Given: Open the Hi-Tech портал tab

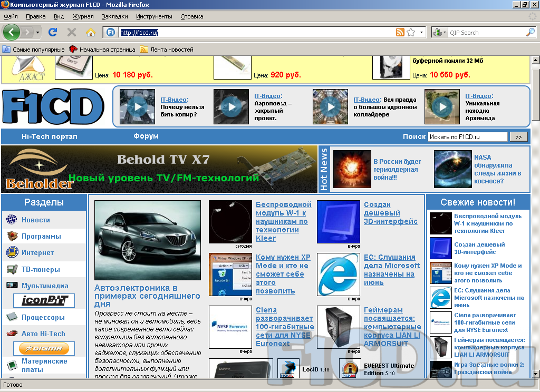Looking at the screenshot, I should (x=49, y=136).
